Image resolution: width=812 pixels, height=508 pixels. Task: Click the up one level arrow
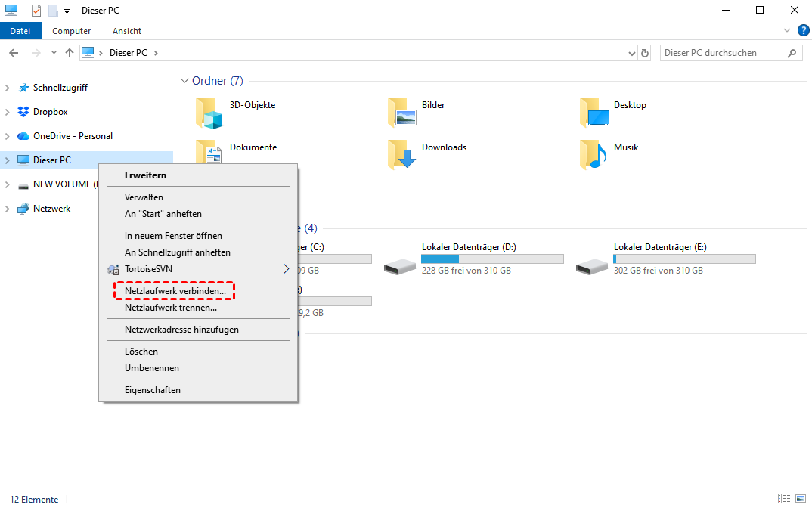70,53
